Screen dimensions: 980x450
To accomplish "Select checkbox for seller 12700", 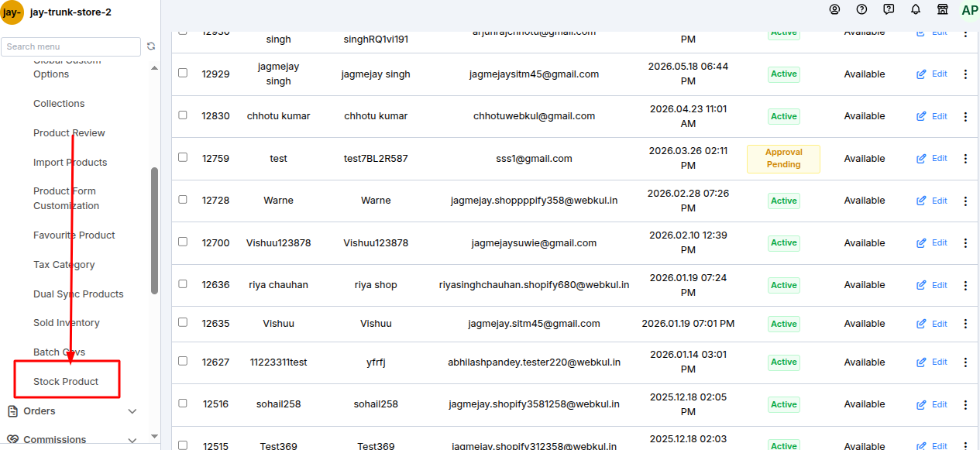I will tap(183, 242).
